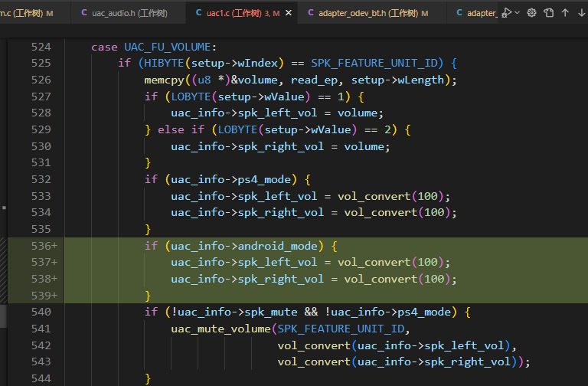This screenshot has width=588, height=386.
Task: Click line number 524 in the gutter
Action: point(41,47)
